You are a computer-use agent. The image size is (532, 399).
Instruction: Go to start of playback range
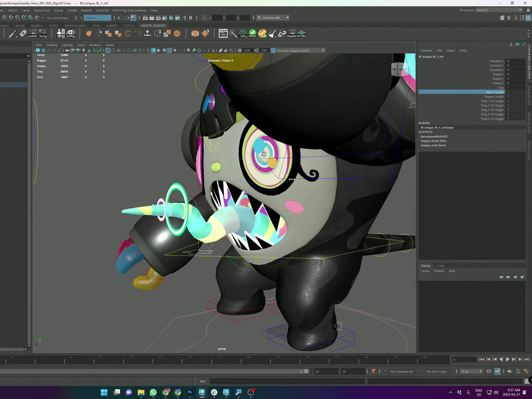pyautogui.click(x=482, y=359)
